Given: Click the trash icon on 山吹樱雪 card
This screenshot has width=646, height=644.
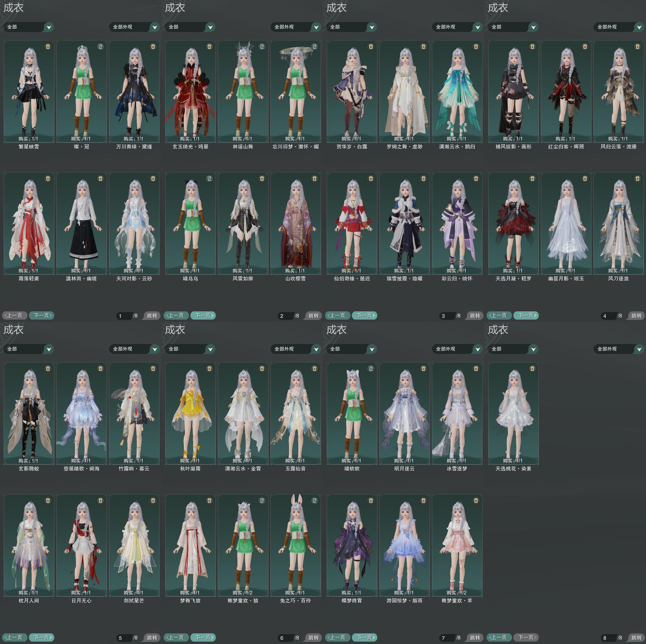Looking at the screenshot, I should pos(314,178).
